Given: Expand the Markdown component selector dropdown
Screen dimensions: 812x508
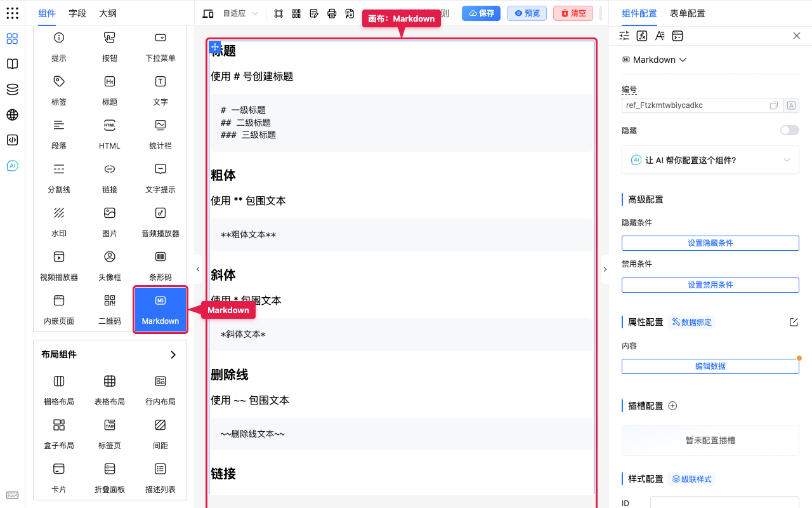Looking at the screenshot, I should coord(655,60).
